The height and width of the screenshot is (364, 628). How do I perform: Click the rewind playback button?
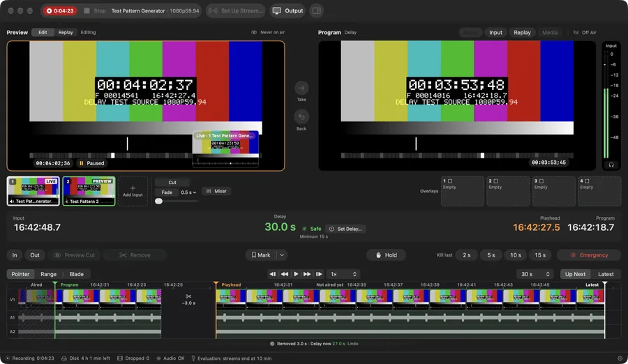pyautogui.click(x=285, y=274)
